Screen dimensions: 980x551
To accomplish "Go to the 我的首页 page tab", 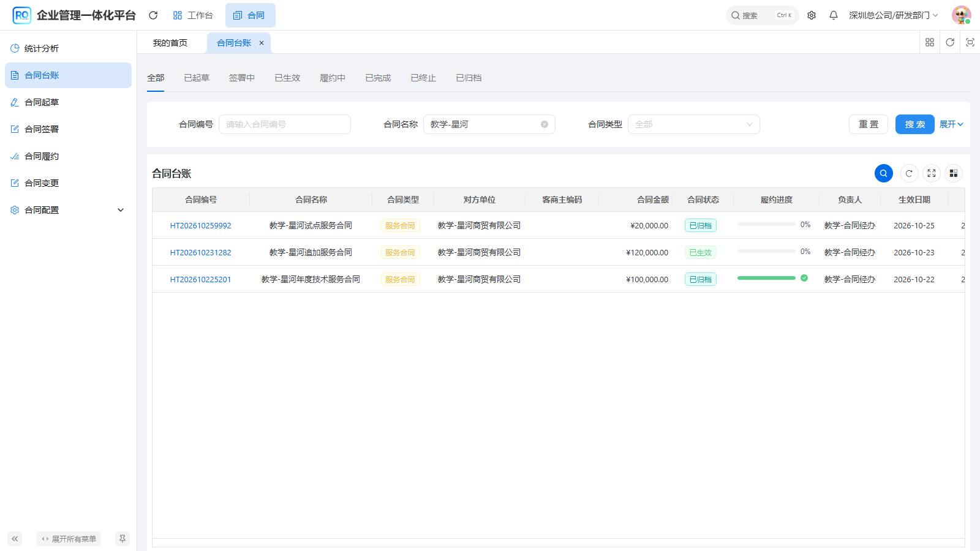I will tap(170, 43).
